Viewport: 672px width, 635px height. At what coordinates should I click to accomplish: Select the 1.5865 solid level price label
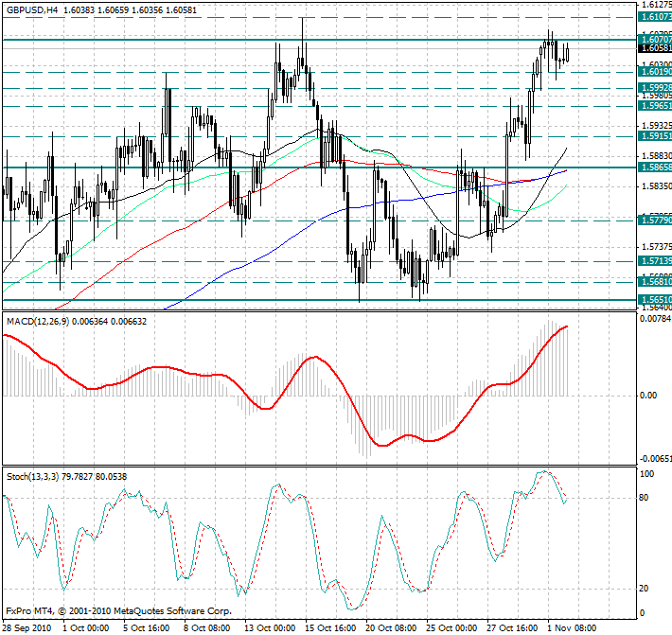pyautogui.click(x=655, y=167)
